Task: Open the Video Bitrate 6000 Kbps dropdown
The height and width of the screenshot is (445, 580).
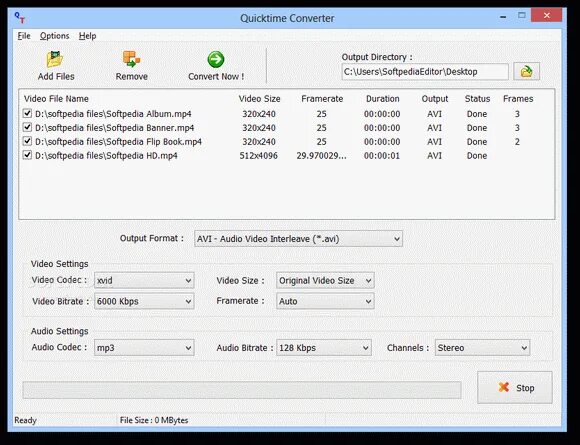Action: pos(144,301)
